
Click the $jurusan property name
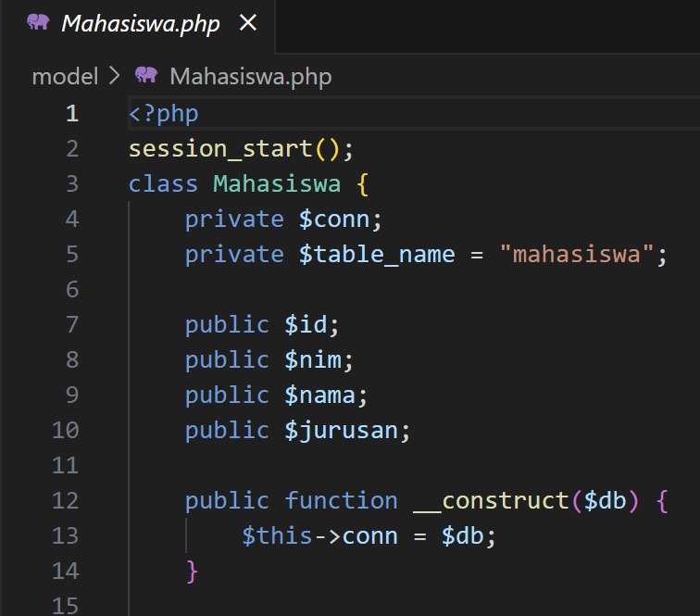click(x=347, y=431)
